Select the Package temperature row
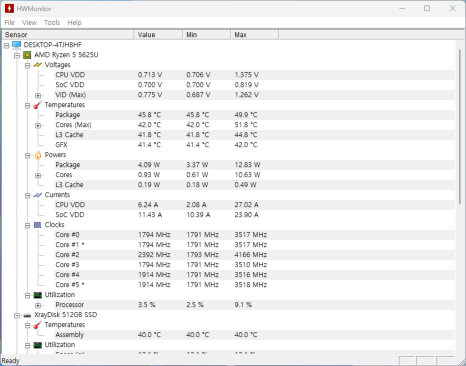 (255, 115)
